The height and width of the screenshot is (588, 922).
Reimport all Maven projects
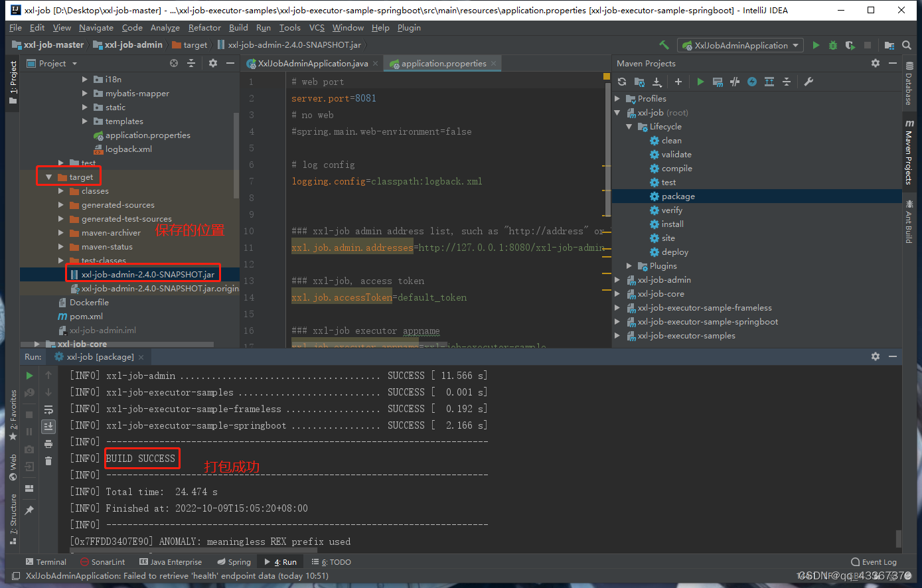pos(622,82)
